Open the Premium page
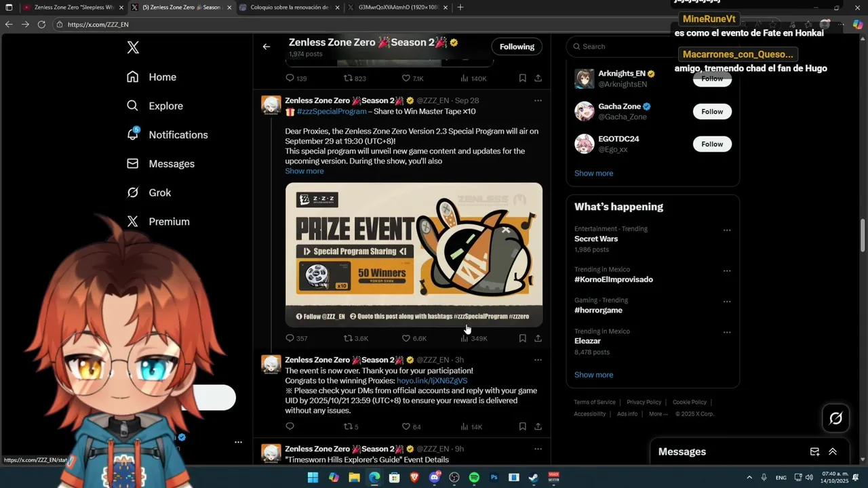Image resolution: width=868 pixels, height=488 pixels. 158,222
